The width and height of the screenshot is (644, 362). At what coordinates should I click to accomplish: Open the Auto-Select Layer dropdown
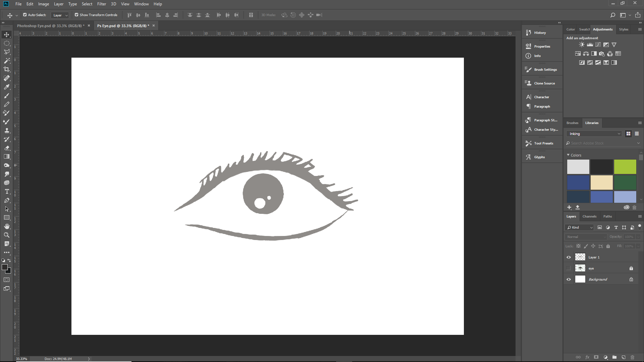tap(60, 15)
